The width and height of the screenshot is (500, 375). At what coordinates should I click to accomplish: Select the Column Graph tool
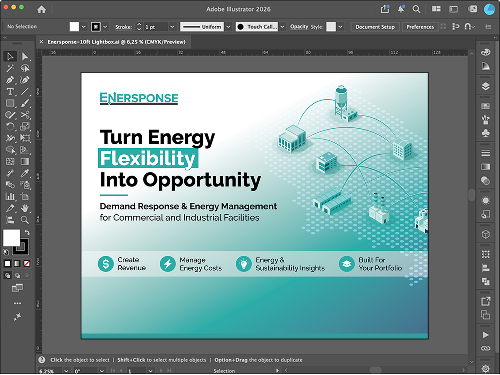pyautogui.click(x=10, y=197)
